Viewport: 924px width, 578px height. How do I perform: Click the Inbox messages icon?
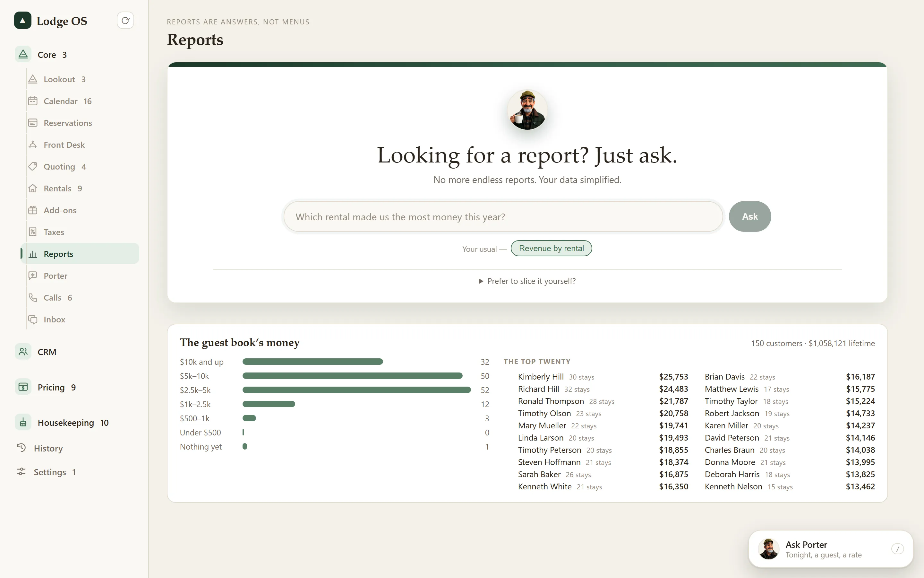pos(33,319)
